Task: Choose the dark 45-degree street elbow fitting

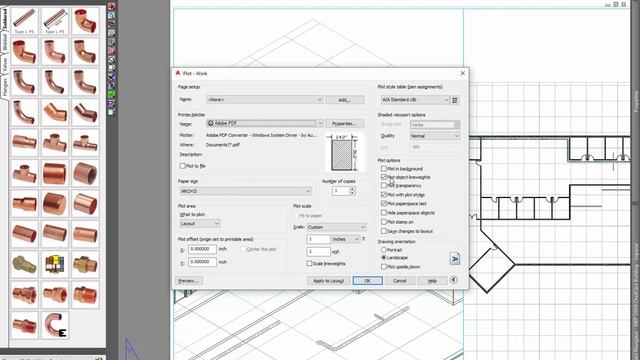Action: (85, 112)
